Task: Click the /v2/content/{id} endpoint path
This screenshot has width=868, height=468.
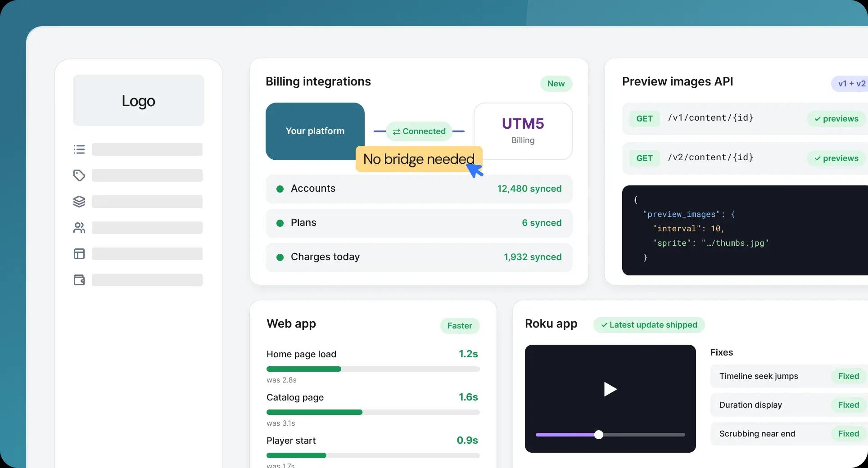Action: pos(710,157)
